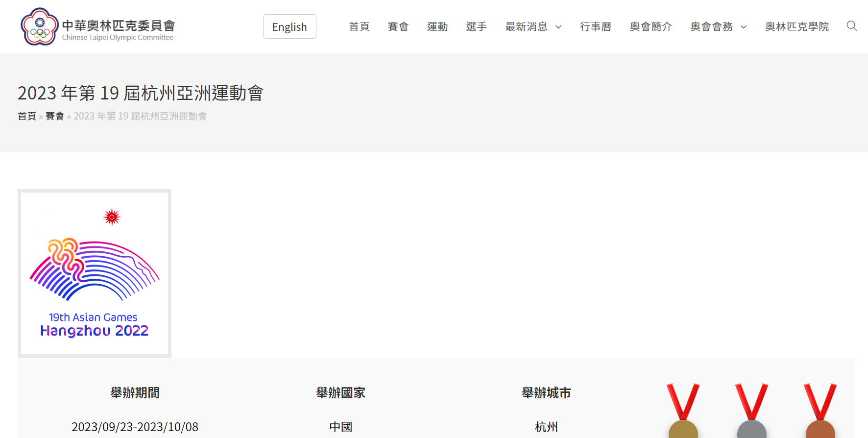Click the Hangzhou 2022 Asian Games emblem
Image resolution: width=868 pixels, height=438 pixels.
95,273
